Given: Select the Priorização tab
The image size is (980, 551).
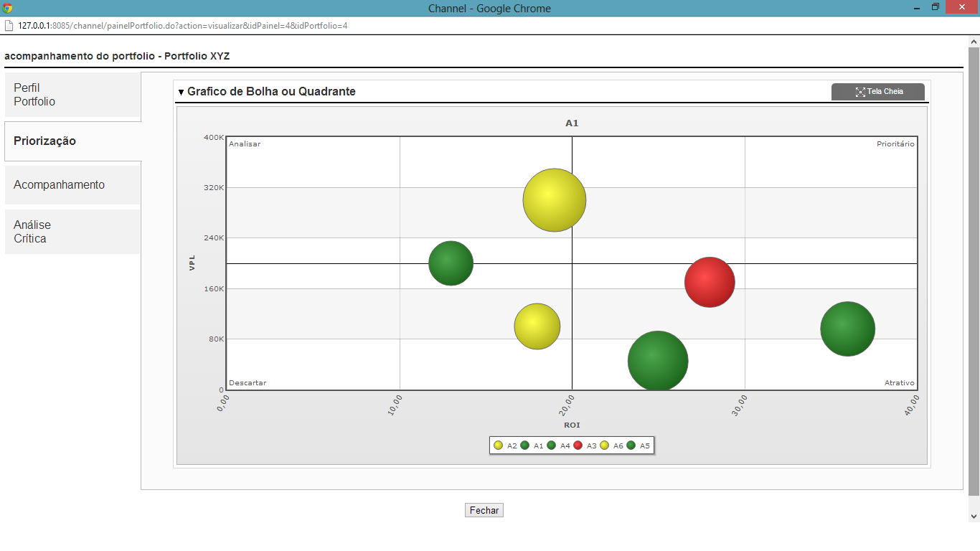Looking at the screenshot, I should [72, 141].
